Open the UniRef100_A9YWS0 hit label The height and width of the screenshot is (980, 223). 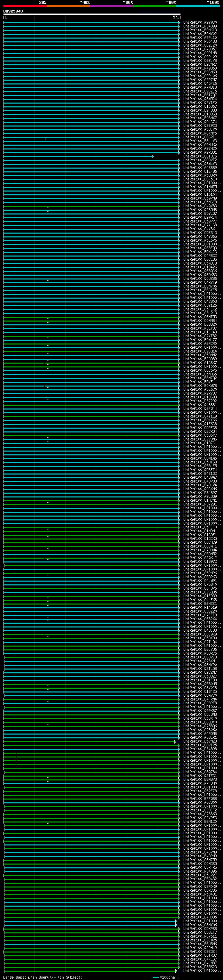click(x=200, y=23)
